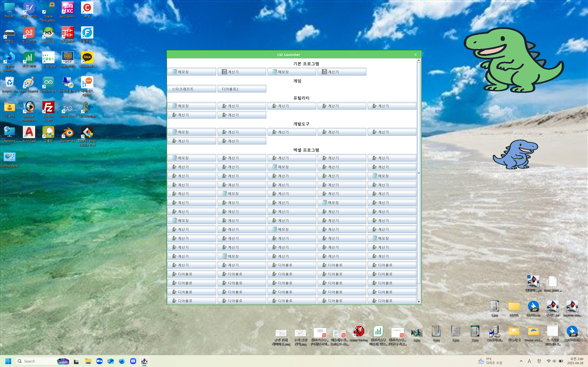Open the File Explorer taskbar icon

point(88,361)
